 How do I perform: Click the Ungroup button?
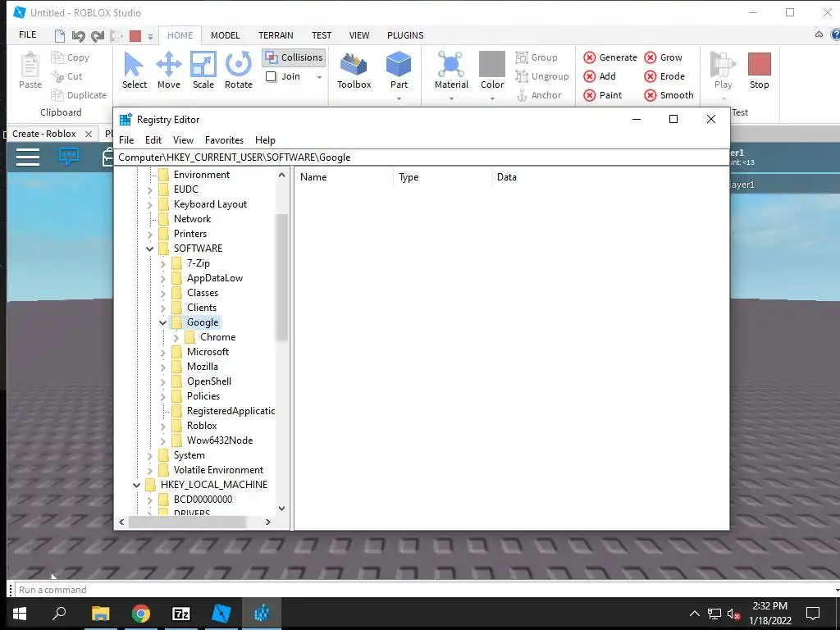(542, 76)
